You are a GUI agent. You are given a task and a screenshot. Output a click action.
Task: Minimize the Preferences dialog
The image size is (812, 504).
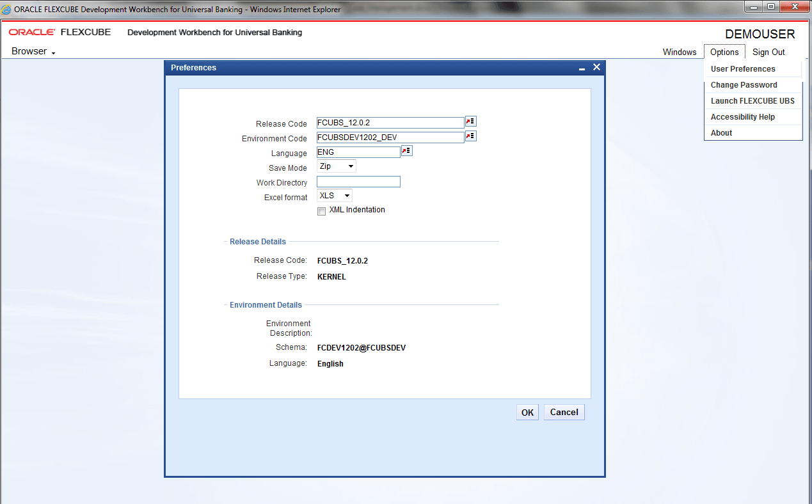[x=582, y=68]
